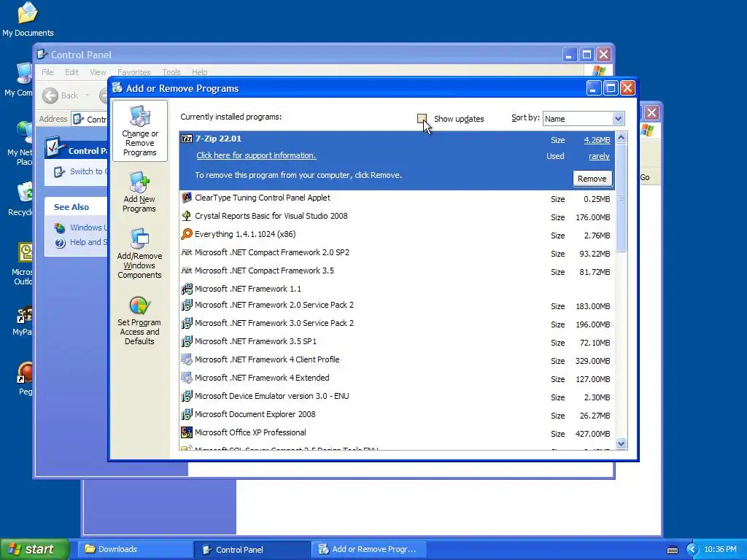This screenshot has width=747, height=560.
Task: Click the .NET Framework 2.0 Service Pack 2 icon
Action: [187, 305]
